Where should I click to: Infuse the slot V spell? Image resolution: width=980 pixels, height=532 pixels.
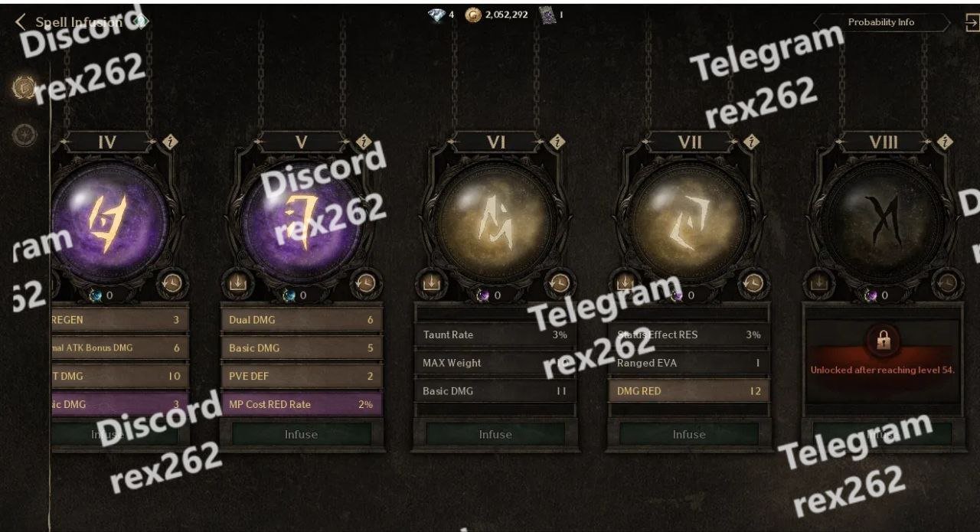302,434
